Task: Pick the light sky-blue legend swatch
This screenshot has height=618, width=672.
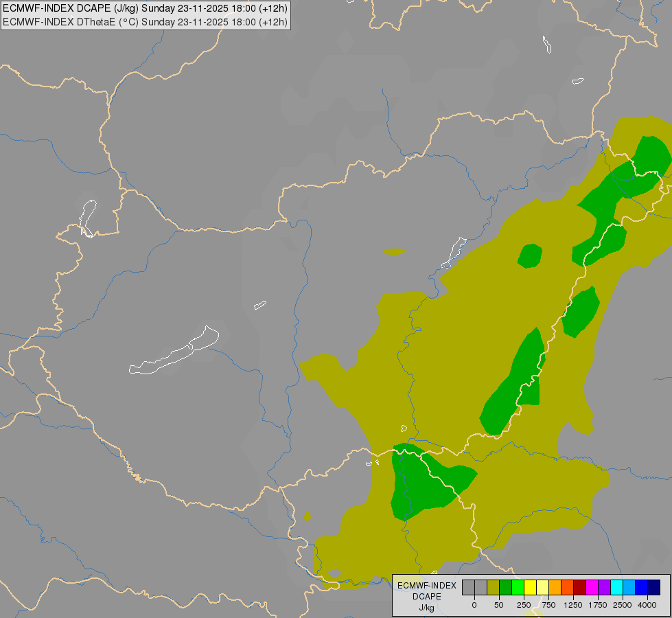Action: point(629,587)
